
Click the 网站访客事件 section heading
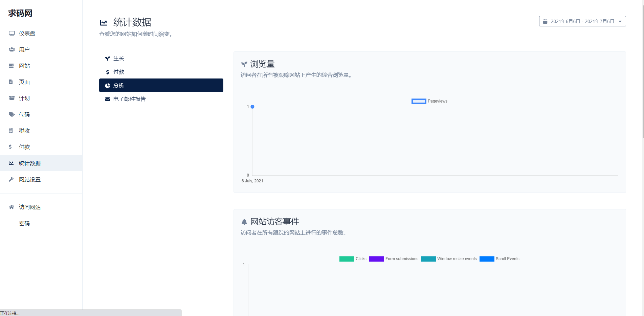pos(274,222)
